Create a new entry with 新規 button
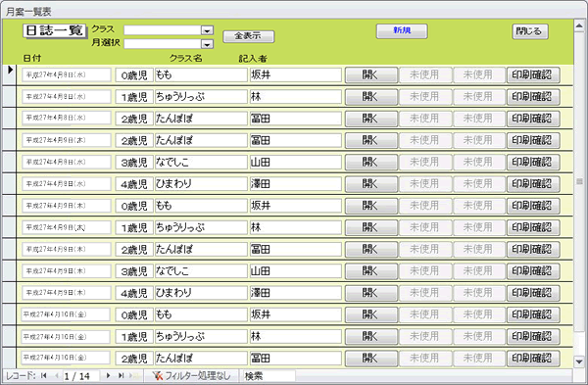Screen dimensions: 588x385 pyautogui.click(x=402, y=31)
